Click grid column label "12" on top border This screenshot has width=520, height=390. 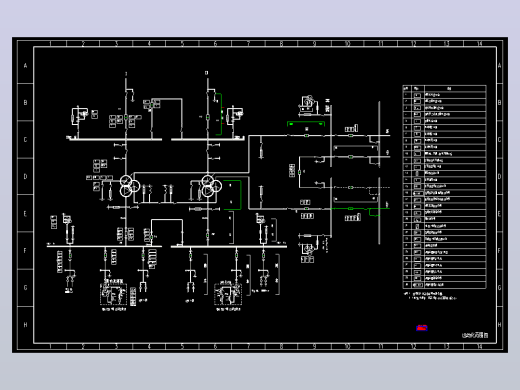click(413, 44)
